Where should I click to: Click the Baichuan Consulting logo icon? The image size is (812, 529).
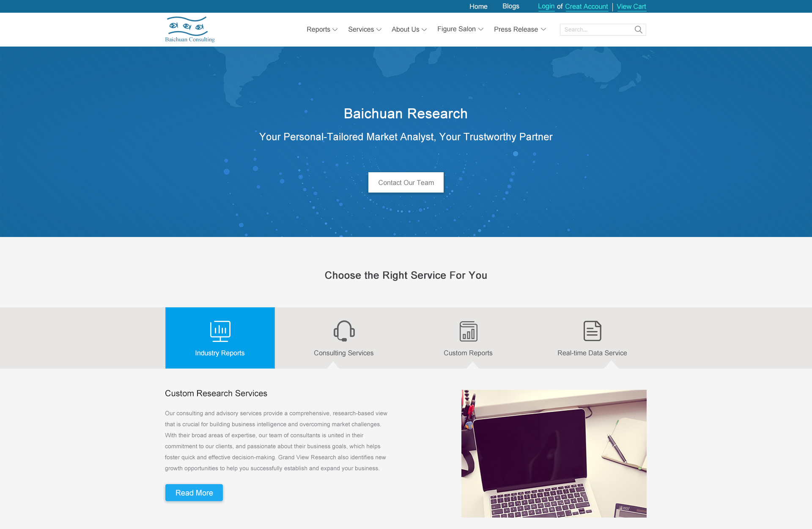(189, 29)
